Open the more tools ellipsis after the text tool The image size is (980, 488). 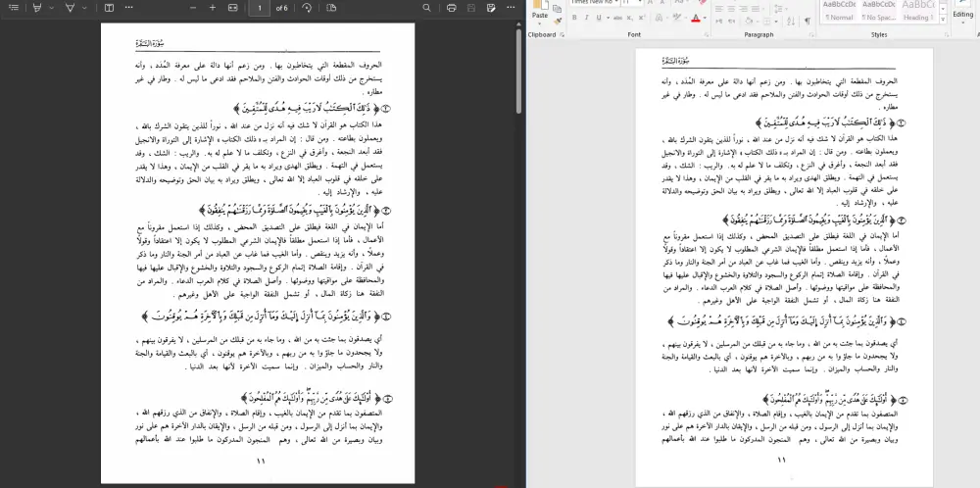(x=128, y=8)
